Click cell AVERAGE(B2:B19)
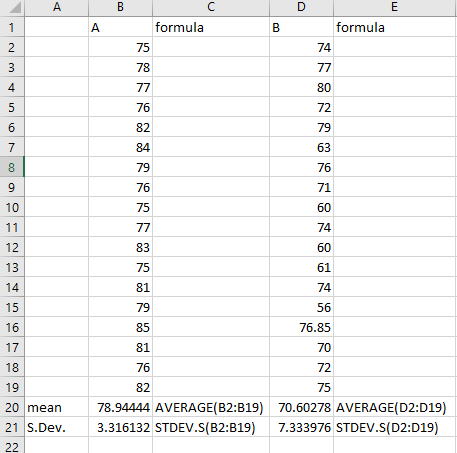The height and width of the screenshot is (453, 457). pos(211,407)
